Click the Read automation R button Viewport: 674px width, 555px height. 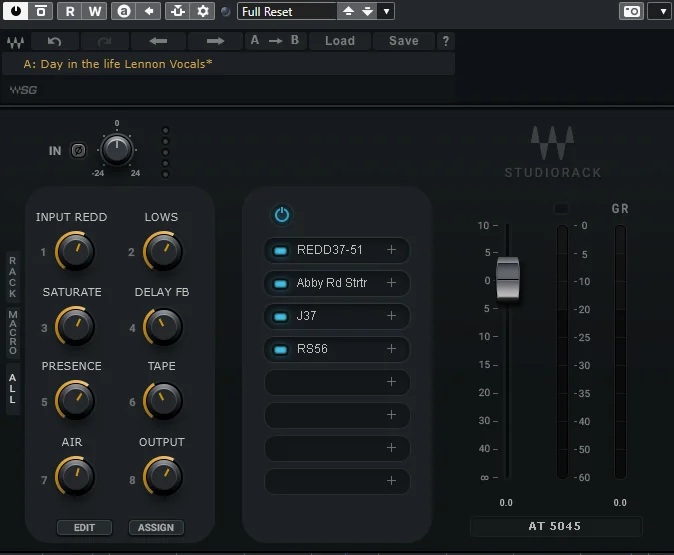point(70,11)
